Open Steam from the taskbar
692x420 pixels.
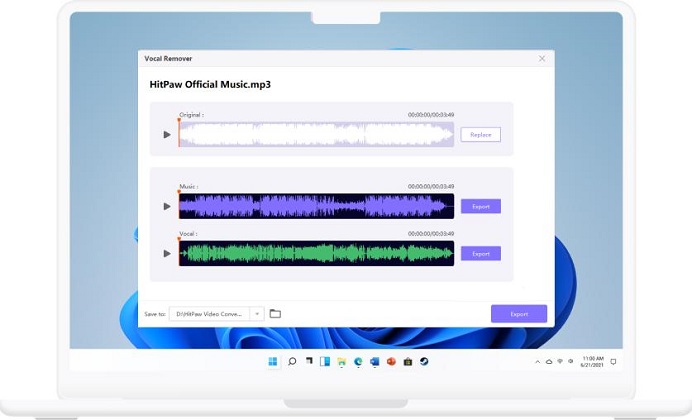pyautogui.click(x=424, y=362)
